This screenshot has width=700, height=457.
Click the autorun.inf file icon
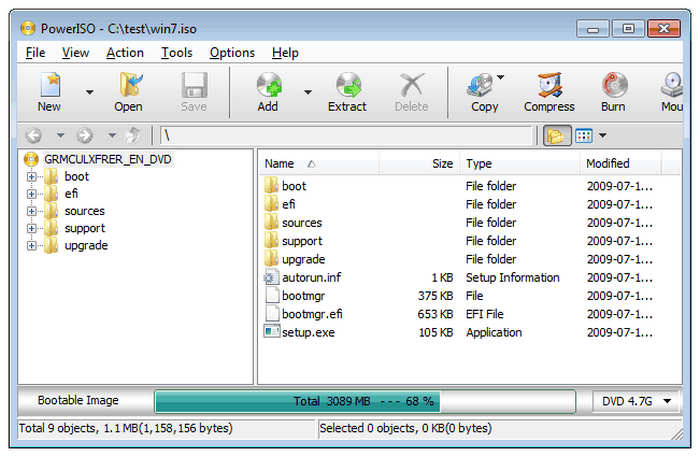coord(271,277)
